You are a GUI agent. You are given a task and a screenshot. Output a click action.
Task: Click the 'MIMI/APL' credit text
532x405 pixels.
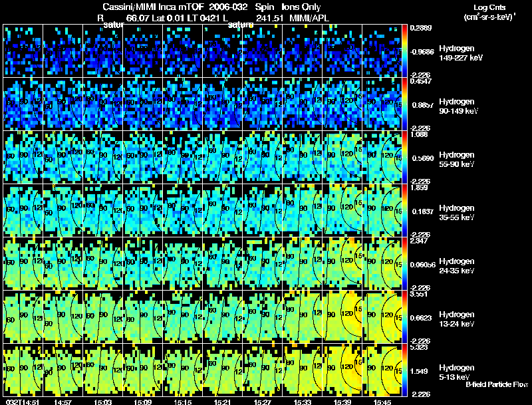pyautogui.click(x=309, y=18)
